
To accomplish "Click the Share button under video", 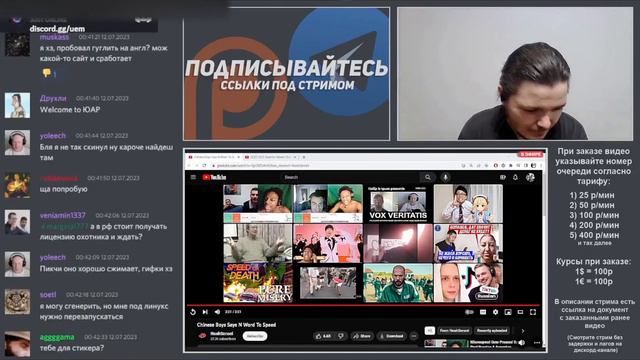I will point(362,336).
